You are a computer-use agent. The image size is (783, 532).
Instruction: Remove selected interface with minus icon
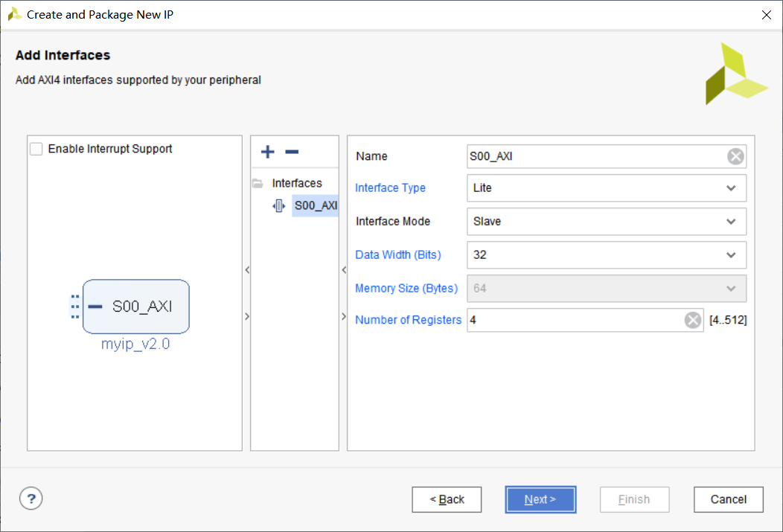292,152
